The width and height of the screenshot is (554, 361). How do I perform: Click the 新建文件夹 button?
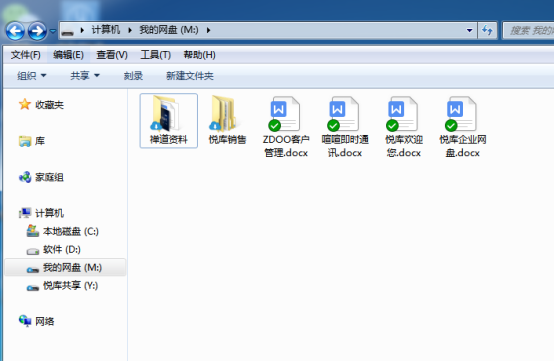(x=190, y=76)
